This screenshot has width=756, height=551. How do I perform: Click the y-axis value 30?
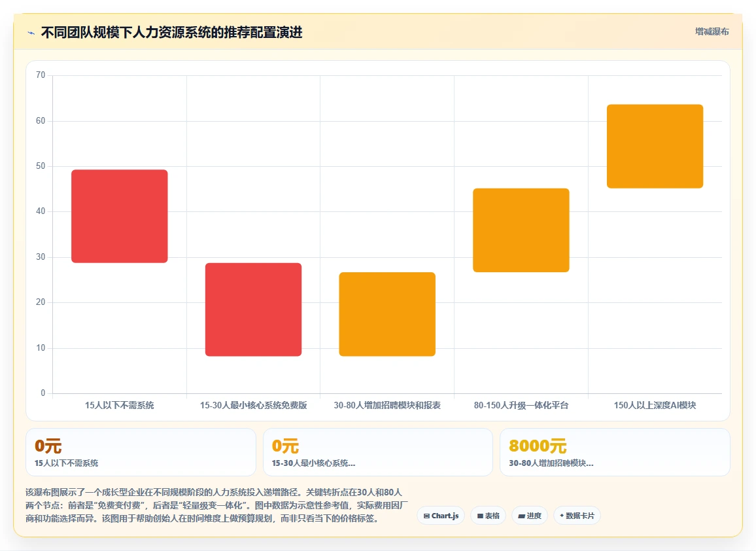41,257
